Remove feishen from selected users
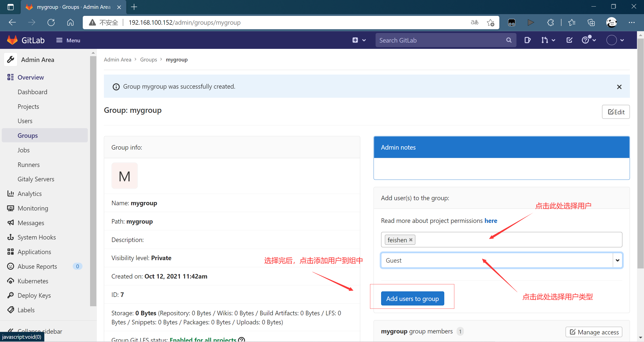This screenshot has width=644, height=342. pyautogui.click(x=411, y=240)
